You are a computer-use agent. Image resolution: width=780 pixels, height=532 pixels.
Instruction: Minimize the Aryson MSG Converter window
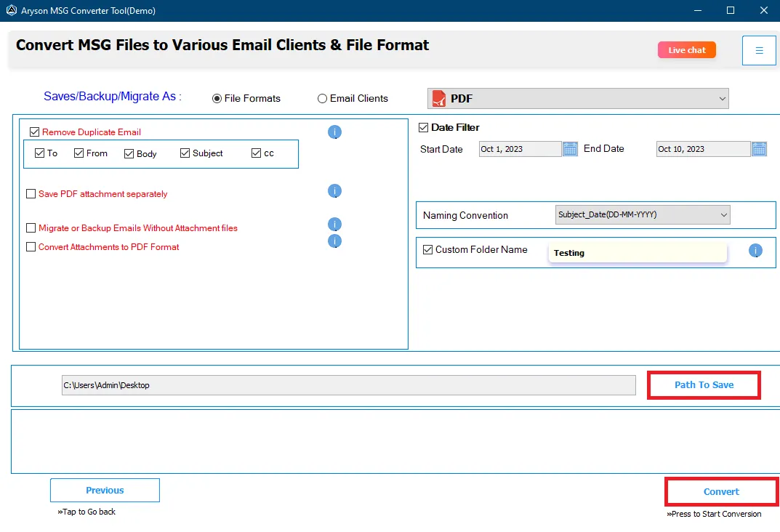pyautogui.click(x=698, y=10)
